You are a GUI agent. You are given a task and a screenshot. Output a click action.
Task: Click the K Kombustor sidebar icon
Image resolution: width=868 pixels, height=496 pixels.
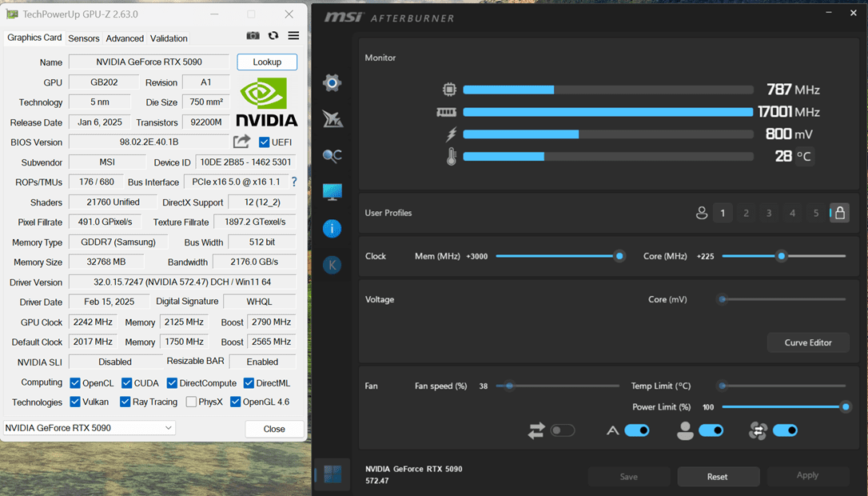[332, 265]
